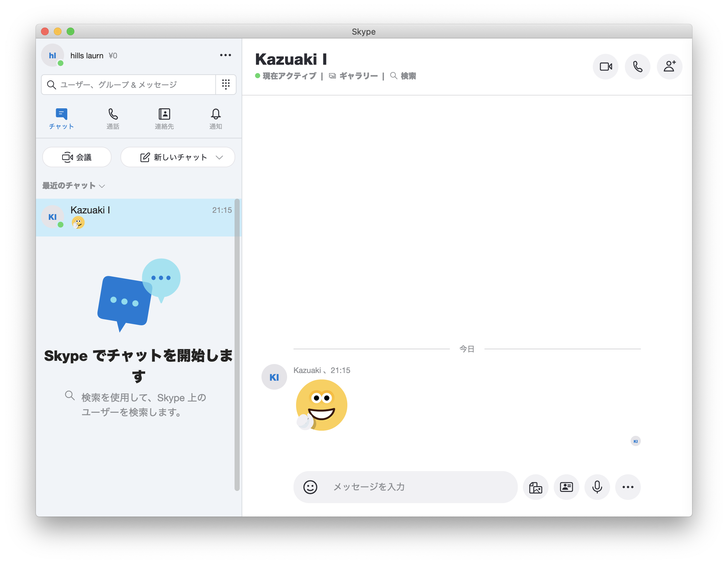Open the dial pad grid icon

pyautogui.click(x=226, y=84)
